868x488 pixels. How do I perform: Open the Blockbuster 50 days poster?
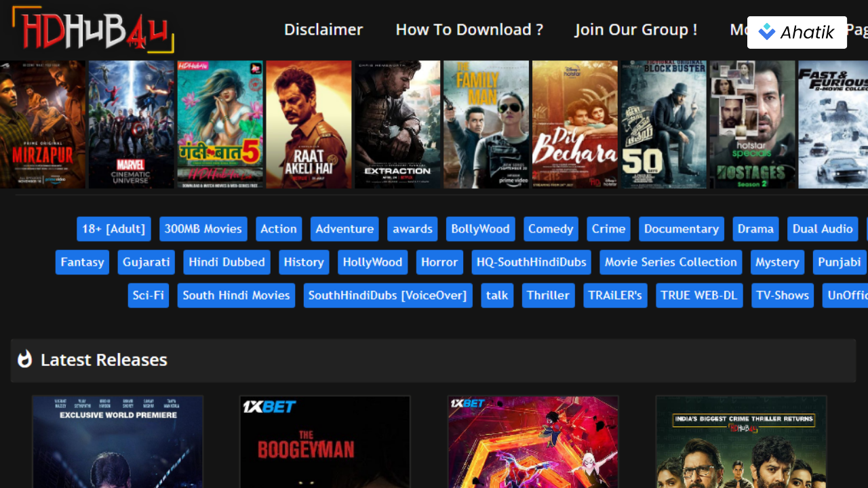click(664, 125)
